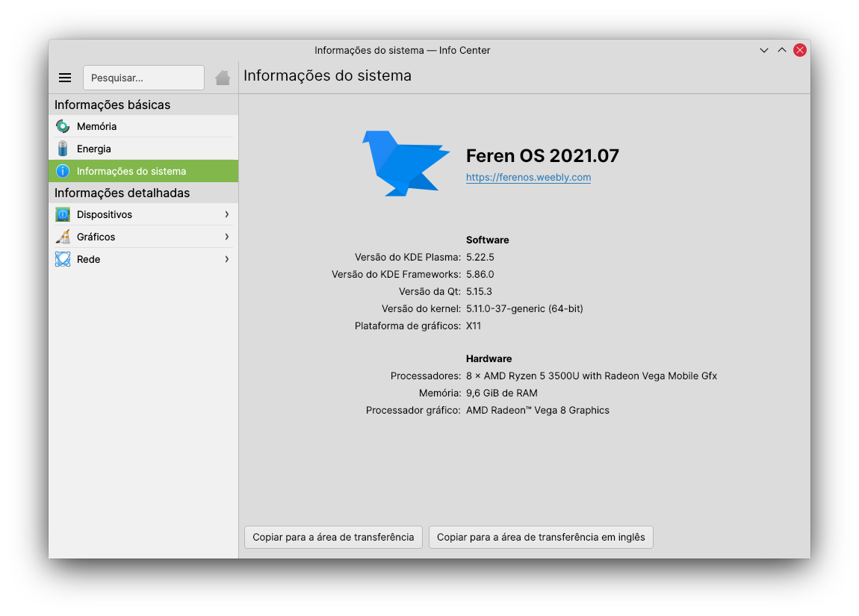Click the window title bar text
Viewport: 859px width, 616px height.
(402, 50)
